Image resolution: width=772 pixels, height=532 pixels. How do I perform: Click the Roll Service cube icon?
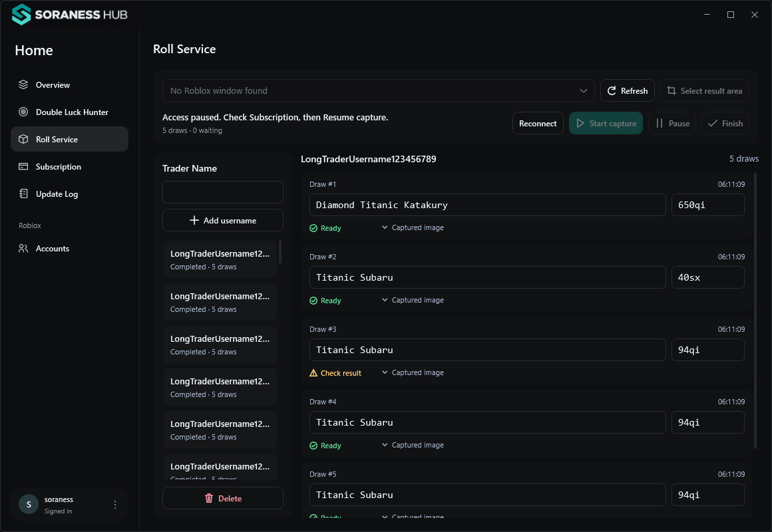[23, 139]
